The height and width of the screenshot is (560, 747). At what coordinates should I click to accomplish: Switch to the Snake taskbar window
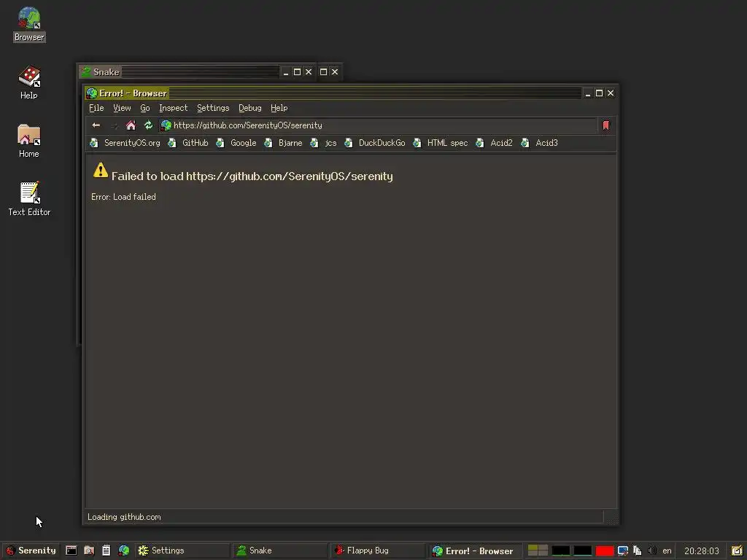click(x=279, y=551)
